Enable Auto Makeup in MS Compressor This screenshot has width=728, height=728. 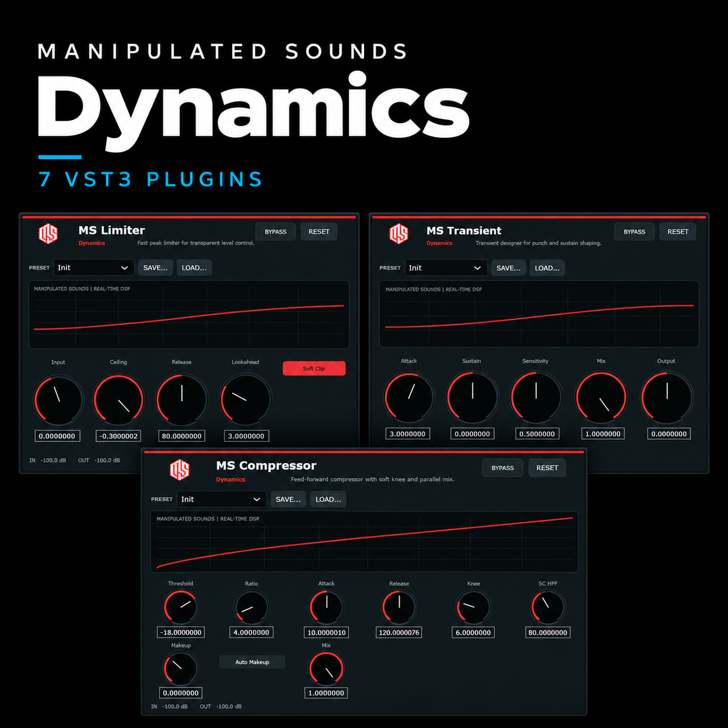(x=252, y=662)
